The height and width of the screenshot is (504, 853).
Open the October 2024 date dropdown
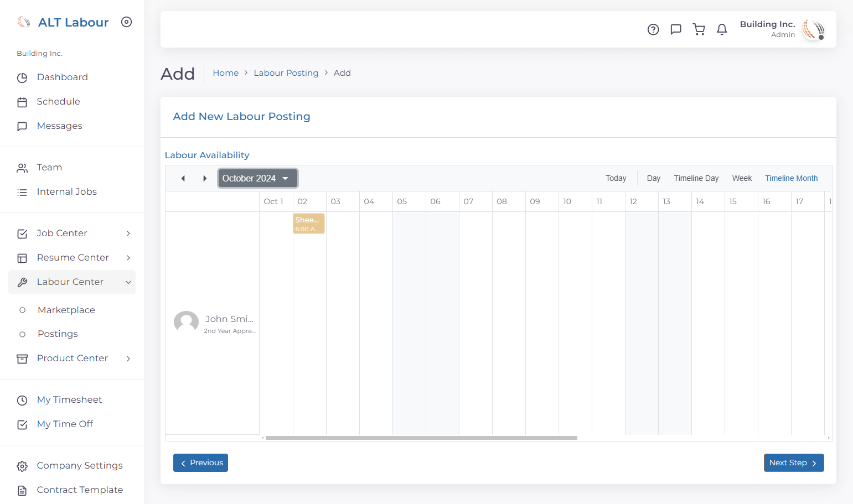[257, 178]
